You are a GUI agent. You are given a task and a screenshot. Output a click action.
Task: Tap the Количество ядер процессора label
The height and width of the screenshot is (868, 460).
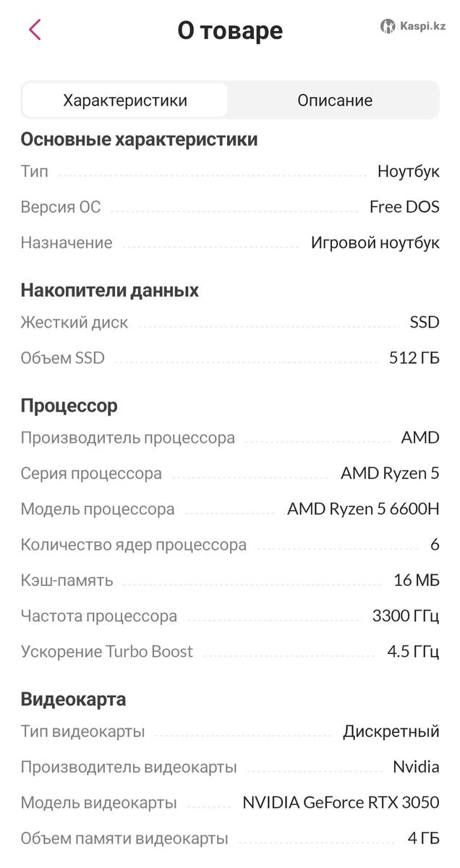tap(133, 545)
